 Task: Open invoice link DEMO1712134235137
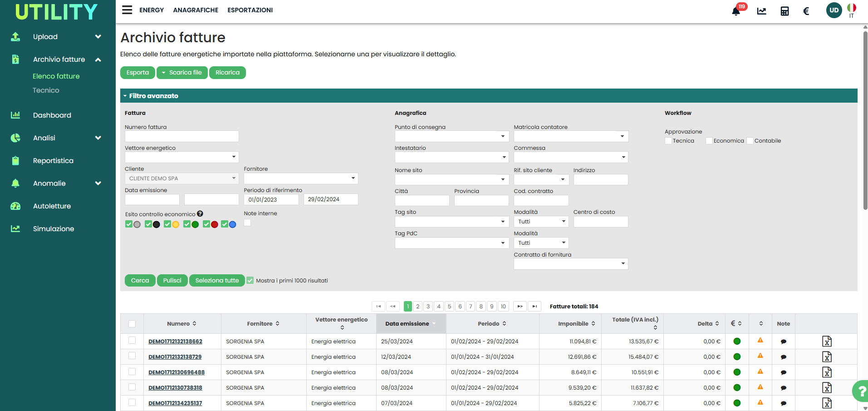[x=175, y=403]
